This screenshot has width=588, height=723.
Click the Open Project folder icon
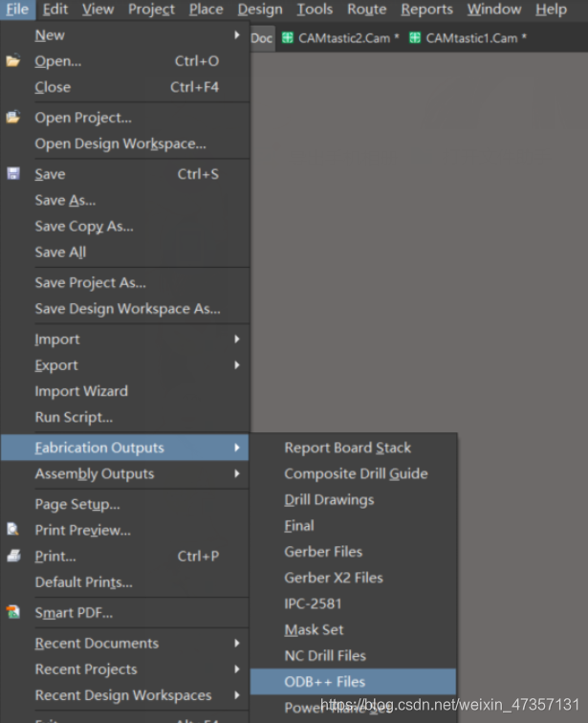point(12,117)
